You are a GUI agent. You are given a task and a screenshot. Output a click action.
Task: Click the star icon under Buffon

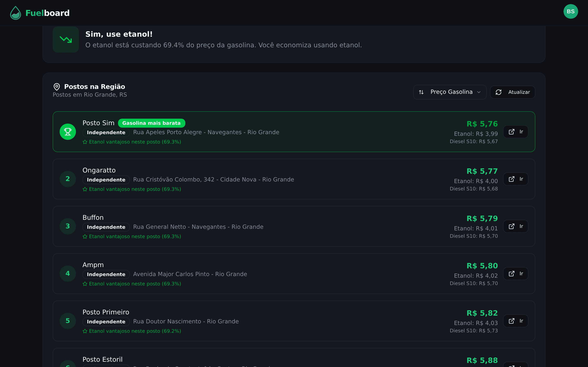(85, 237)
